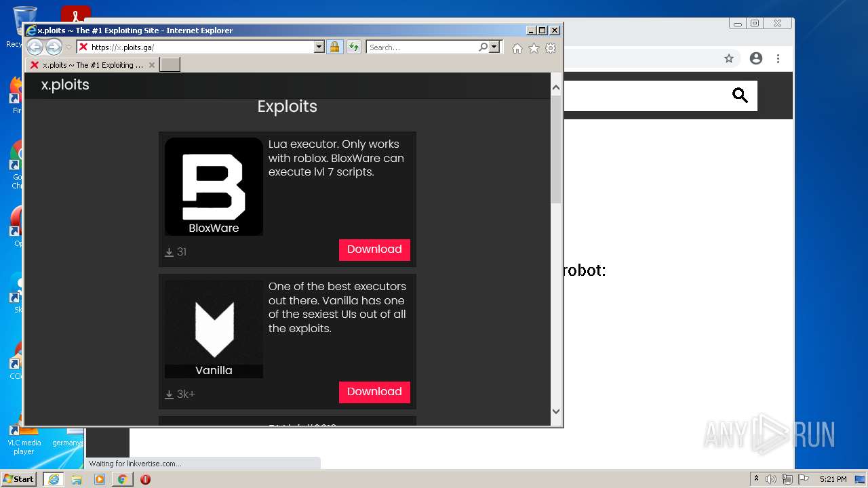The width and height of the screenshot is (868, 488).
Task: Click the BloxWare logo thumbnail
Action: [214, 186]
